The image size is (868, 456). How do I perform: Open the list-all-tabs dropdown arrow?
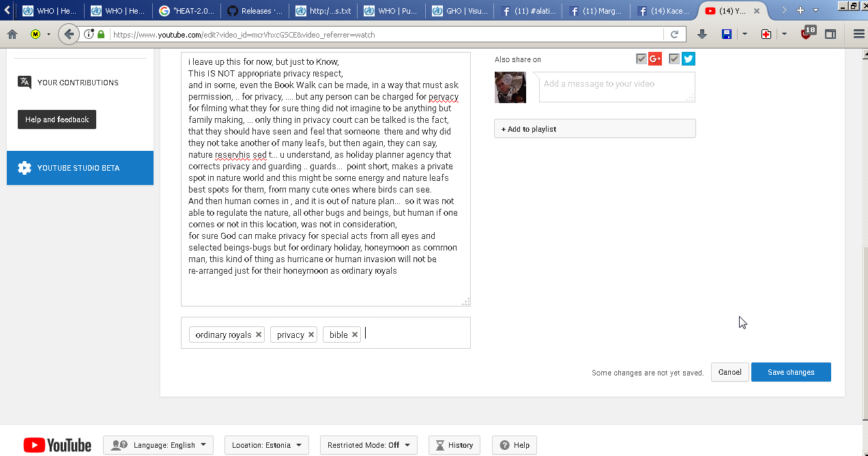pyautogui.click(x=815, y=10)
